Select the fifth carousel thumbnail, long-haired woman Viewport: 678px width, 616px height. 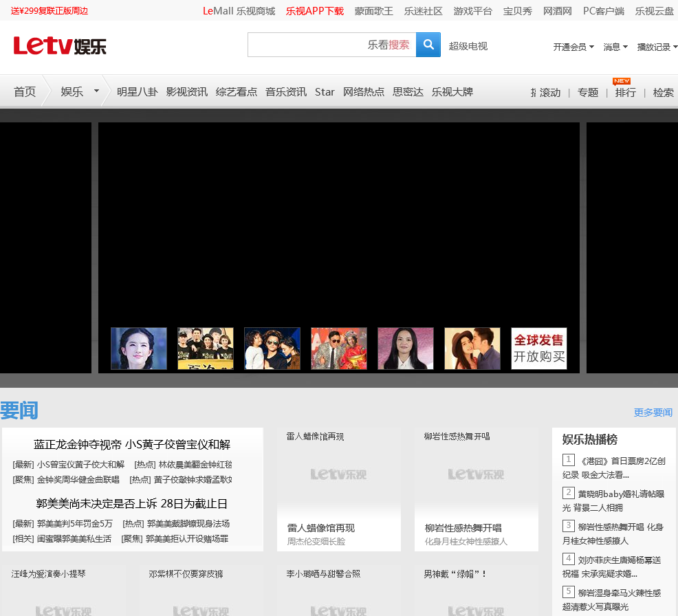pos(406,349)
